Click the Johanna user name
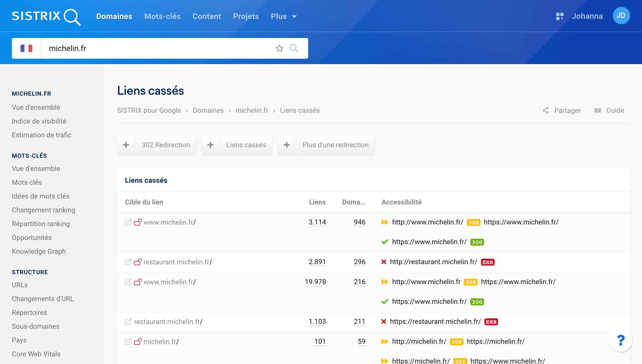The height and width of the screenshot is (364, 642). 587,16
